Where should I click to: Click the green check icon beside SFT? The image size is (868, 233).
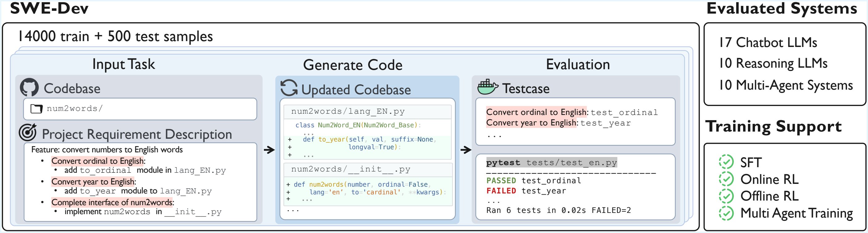point(726,162)
